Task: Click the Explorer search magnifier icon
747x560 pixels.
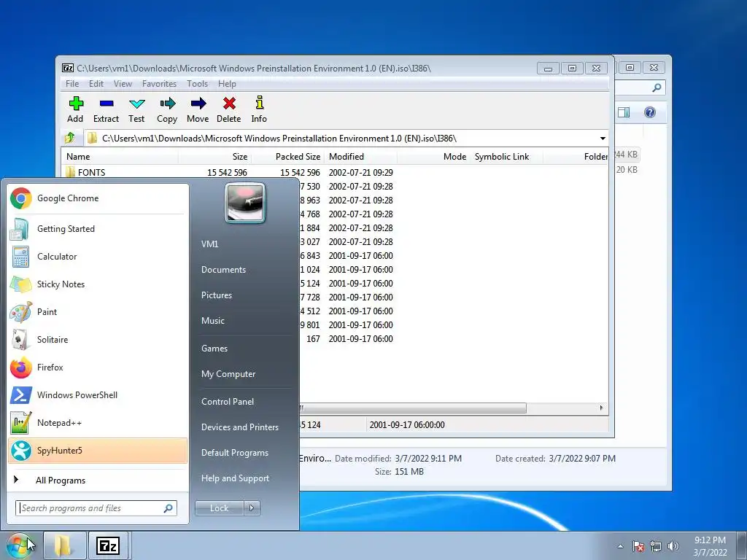Action: click(x=657, y=87)
